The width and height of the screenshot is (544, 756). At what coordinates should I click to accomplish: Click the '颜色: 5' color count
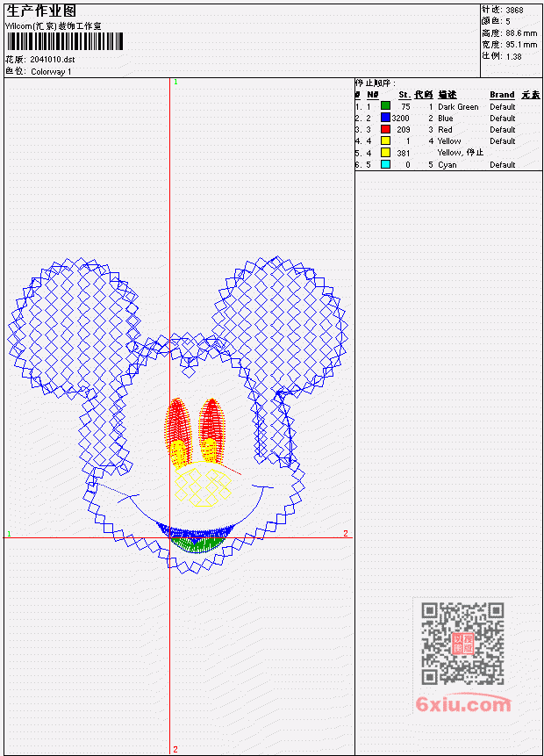coord(496,21)
